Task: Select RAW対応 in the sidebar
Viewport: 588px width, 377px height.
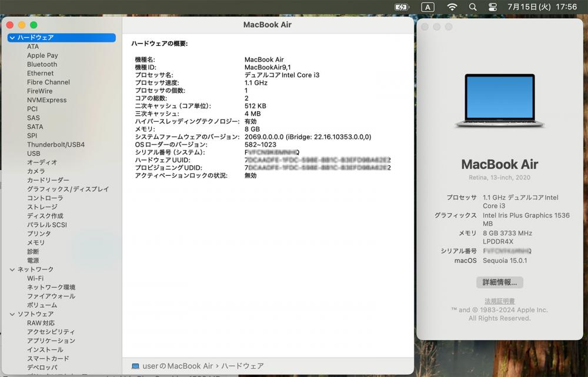Action: (41, 323)
